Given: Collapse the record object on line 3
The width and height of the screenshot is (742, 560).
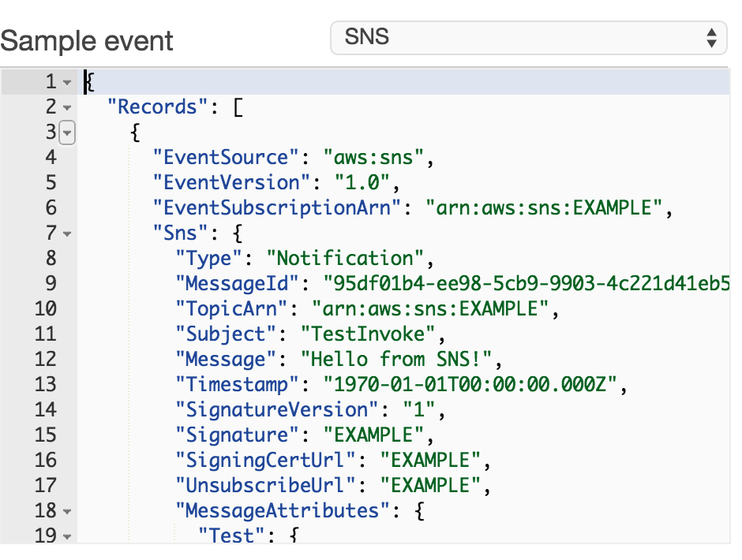Looking at the screenshot, I should click(66, 133).
